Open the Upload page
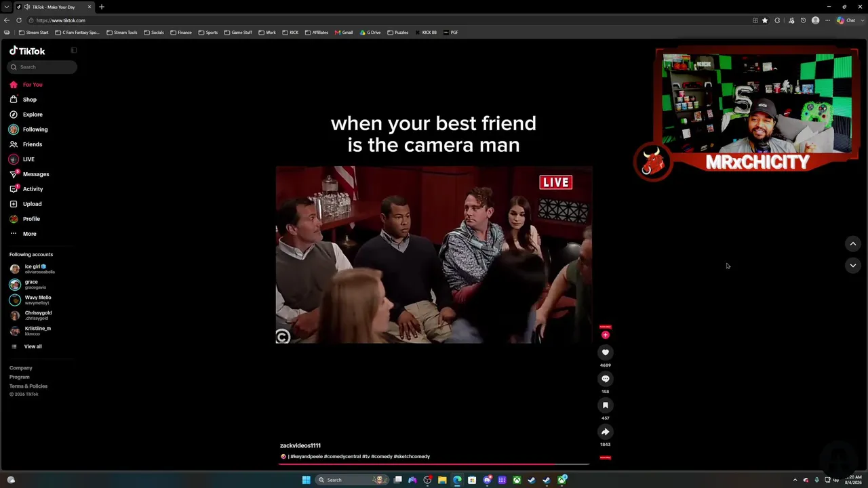Image resolution: width=868 pixels, height=488 pixels. (x=25, y=204)
